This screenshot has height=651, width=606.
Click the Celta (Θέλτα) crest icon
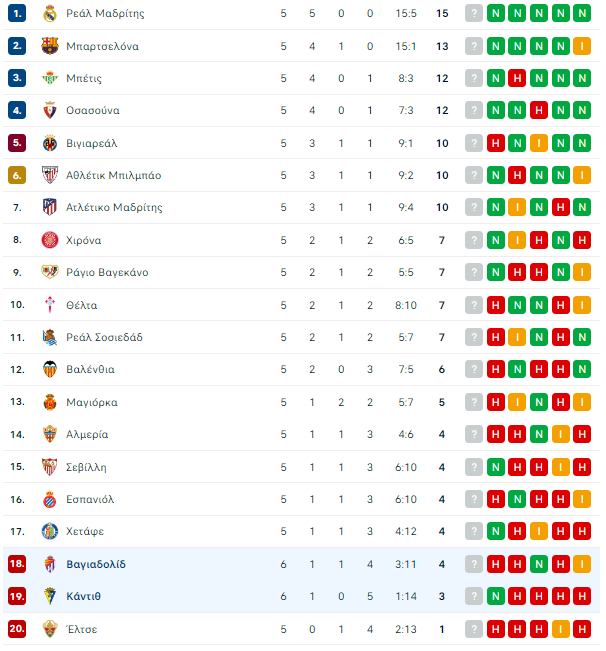[x=50, y=305]
